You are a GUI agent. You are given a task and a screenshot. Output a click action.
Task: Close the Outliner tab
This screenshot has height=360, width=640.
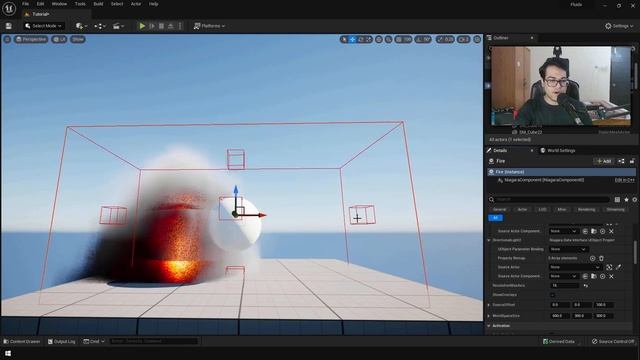click(x=532, y=38)
